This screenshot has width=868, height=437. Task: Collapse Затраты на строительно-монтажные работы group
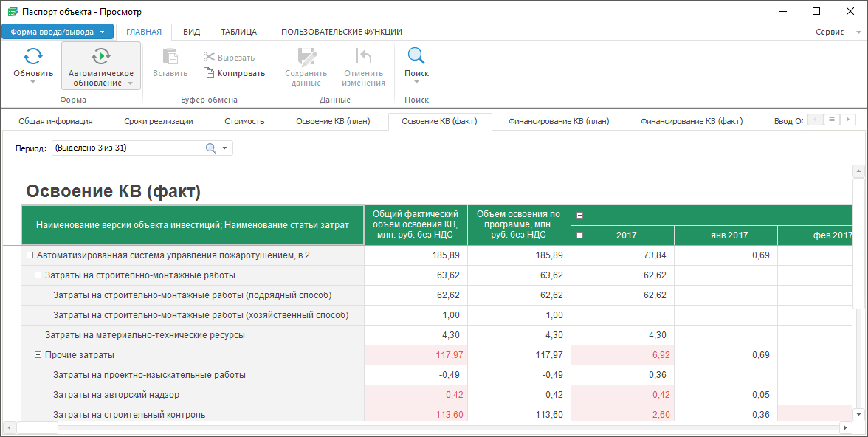[38, 275]
